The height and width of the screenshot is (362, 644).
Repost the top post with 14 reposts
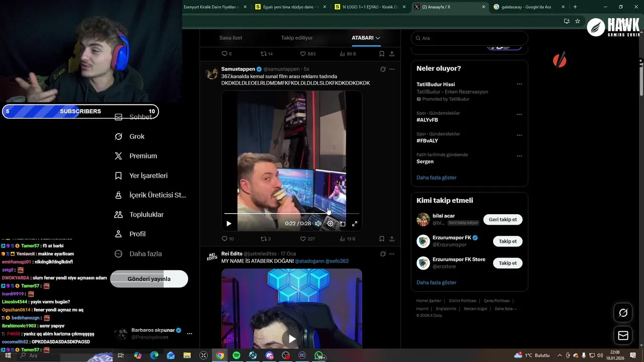click(266, 54)
